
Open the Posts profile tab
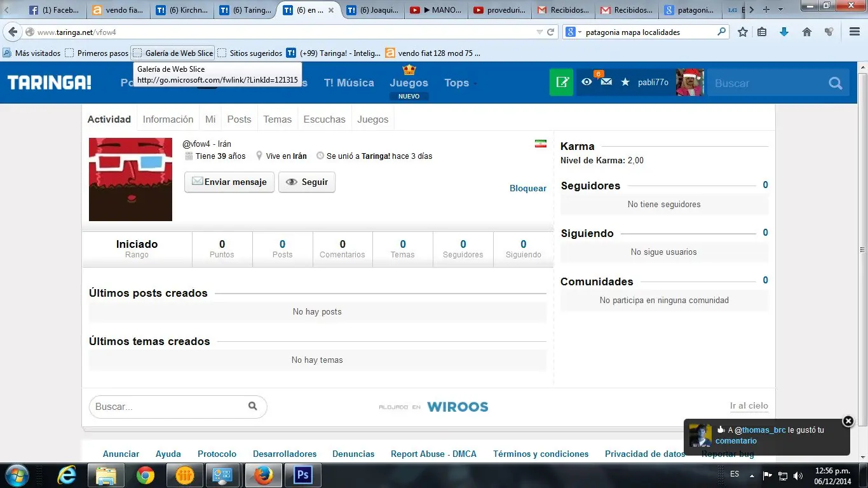239,119
